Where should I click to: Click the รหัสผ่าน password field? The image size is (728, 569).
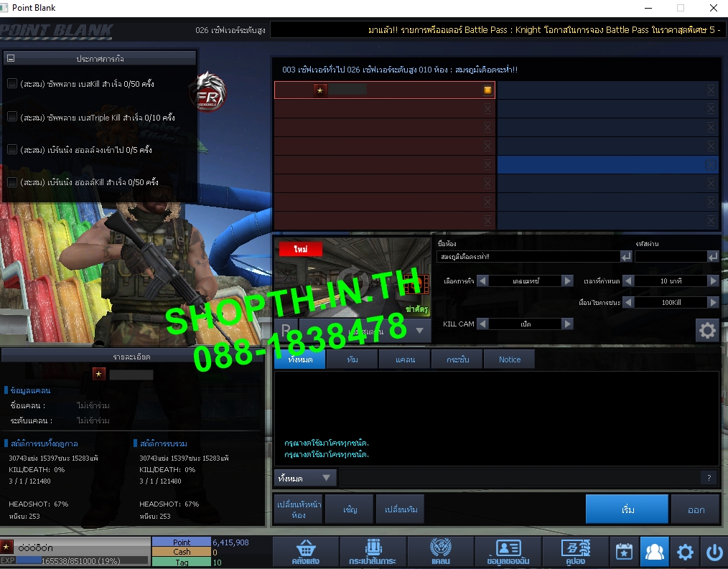[x=671, y=257]
